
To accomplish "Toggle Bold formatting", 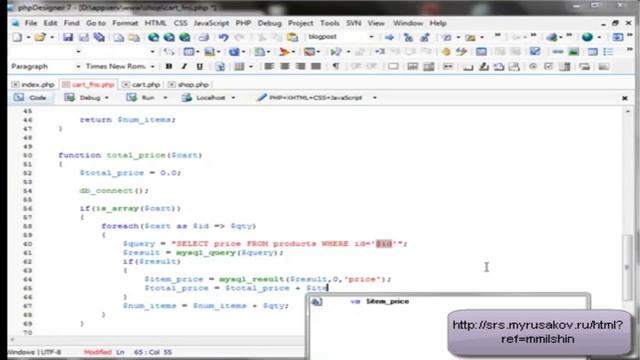I will (x=169, y=66).
